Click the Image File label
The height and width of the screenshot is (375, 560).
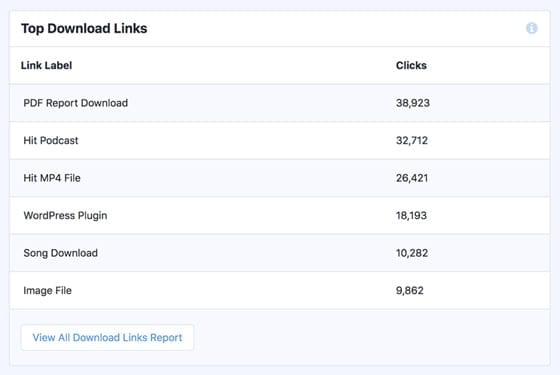pyautogui.click(x=48, y=291)
